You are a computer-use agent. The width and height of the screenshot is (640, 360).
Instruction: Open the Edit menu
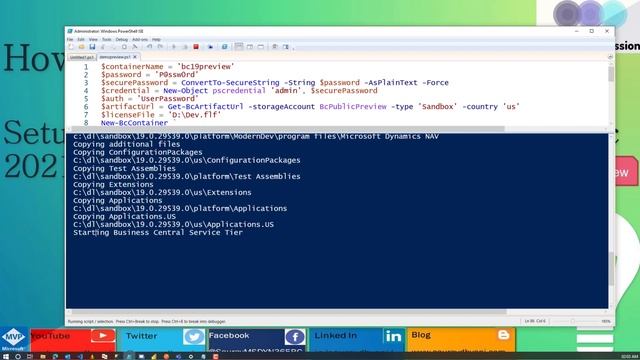(81, 40)
